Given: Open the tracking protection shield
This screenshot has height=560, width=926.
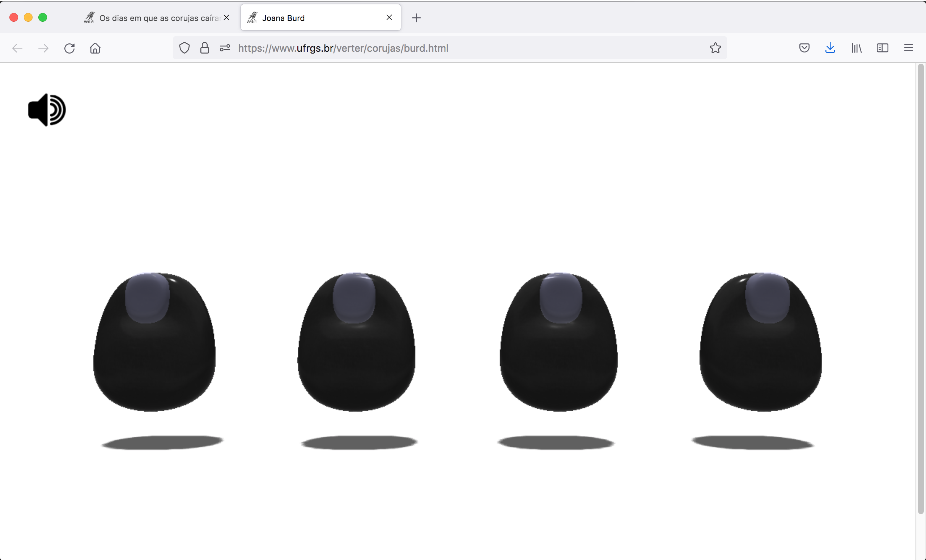Looking at the screenshot, I should coord(184,48).
